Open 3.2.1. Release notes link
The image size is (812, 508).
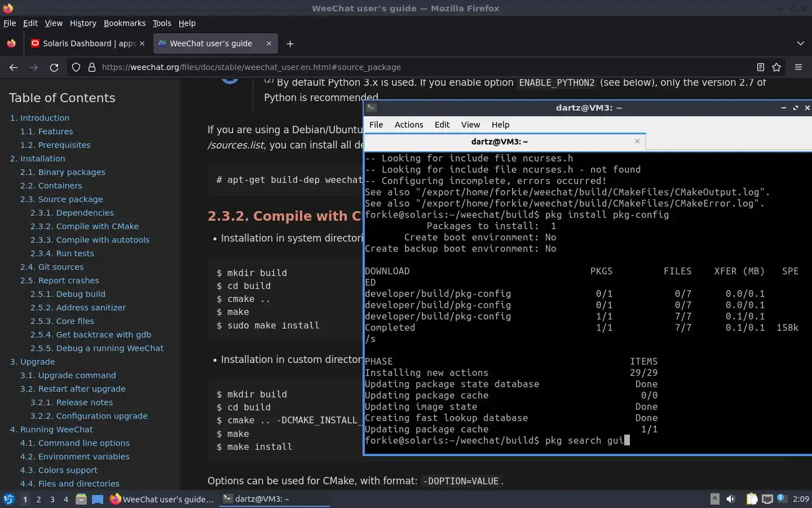pos(72,402)
